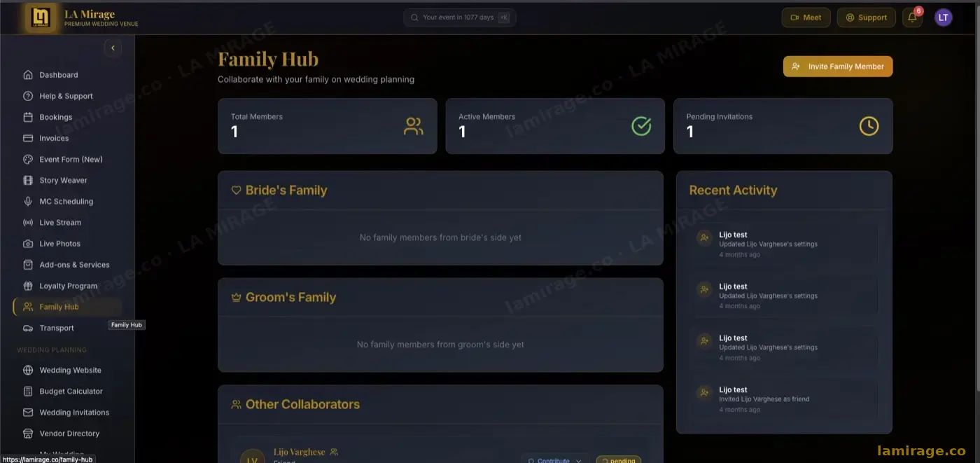Open the Dashboard home icon

pyautogui.click(x=28, y=75)
